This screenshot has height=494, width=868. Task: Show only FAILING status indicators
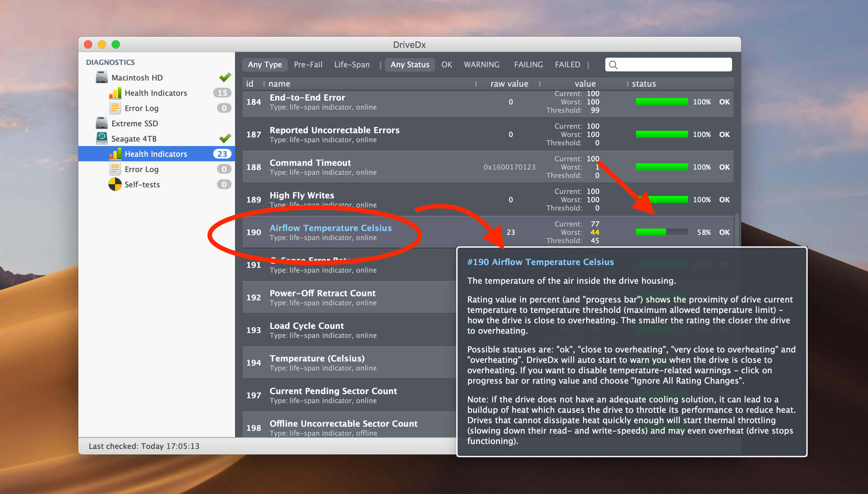point(528,65)
